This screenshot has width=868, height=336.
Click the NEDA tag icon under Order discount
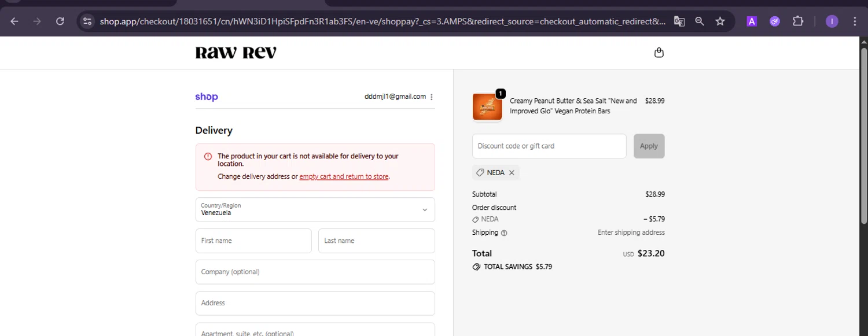pyautogui.click(x=476, y=219)
